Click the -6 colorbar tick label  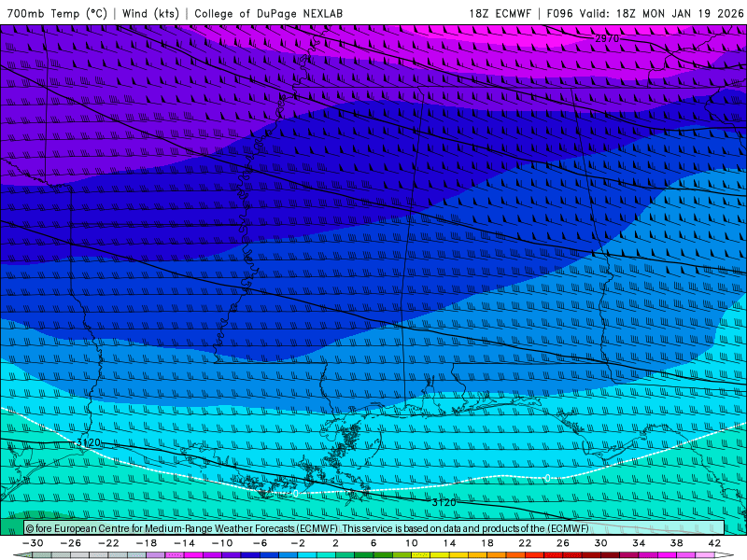coord(261,543)
